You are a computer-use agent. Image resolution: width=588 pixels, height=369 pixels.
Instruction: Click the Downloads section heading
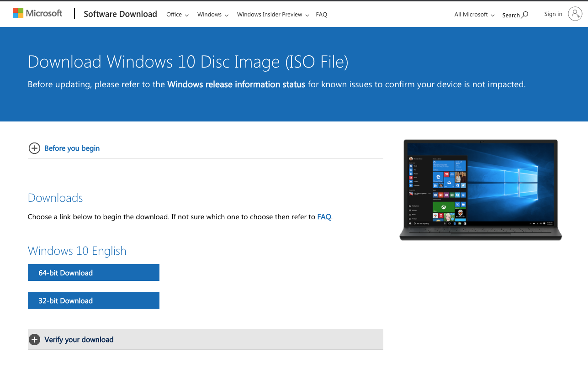pos(55,198)
